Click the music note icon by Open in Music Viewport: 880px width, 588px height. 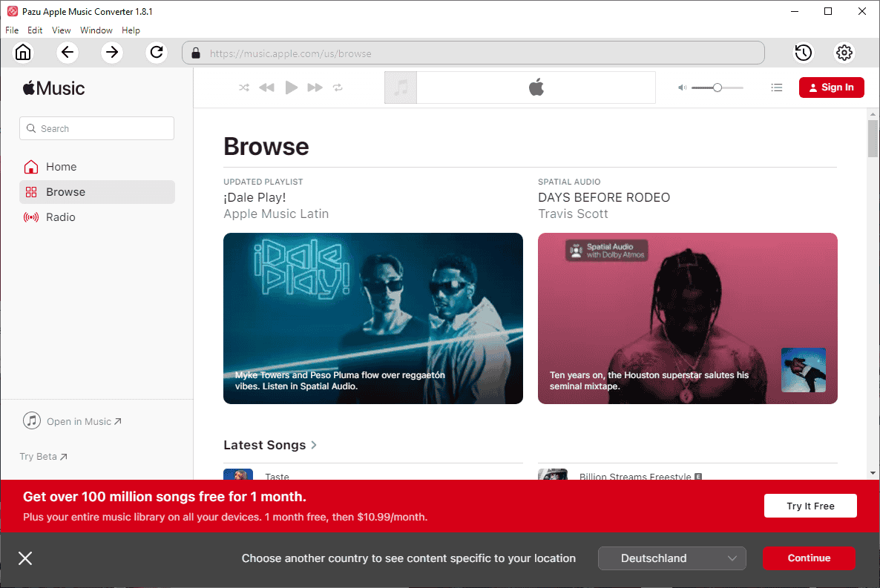pos(32,420)
